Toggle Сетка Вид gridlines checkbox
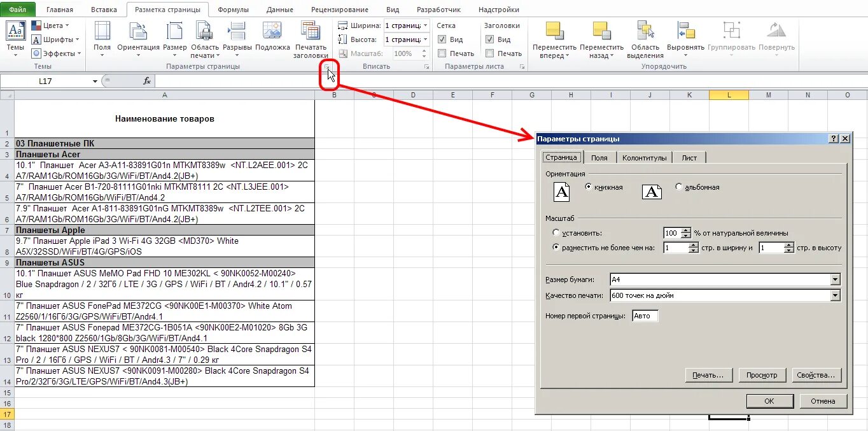 tap(442, 39)
